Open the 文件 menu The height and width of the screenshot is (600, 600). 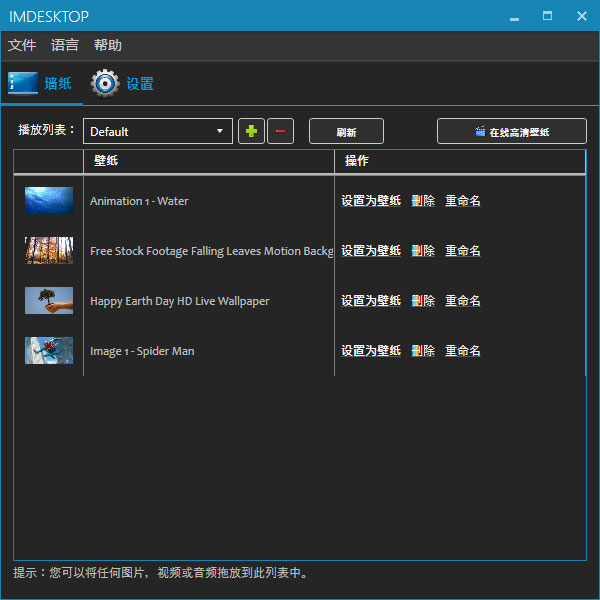pyautogui.click(x=22, y=45)
